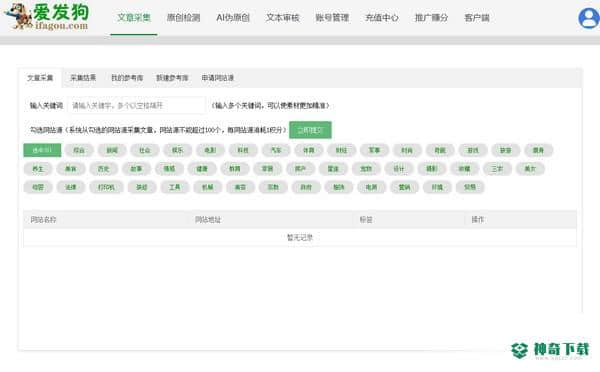Image resolution: width=600 pixels, height=372 pixels.
Task: Open the AI伪原创 navigation item
Action: click(233, 18)
